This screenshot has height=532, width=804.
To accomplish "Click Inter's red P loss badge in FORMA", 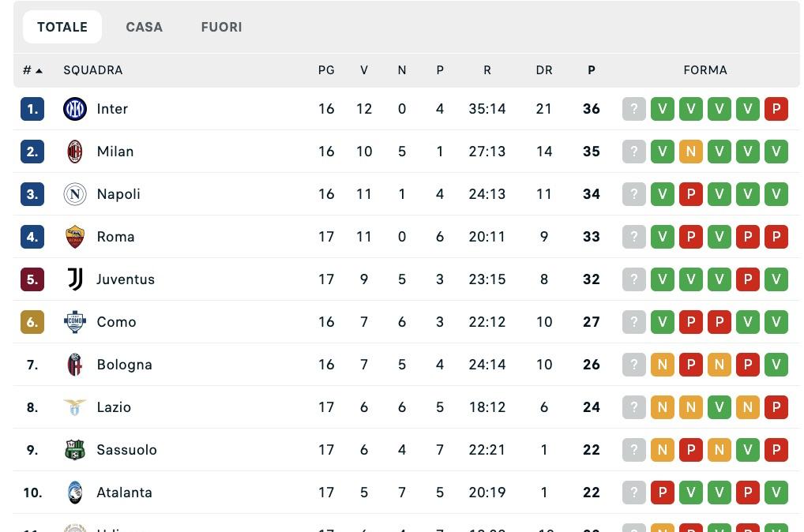I will pyautogui.click(x=776, y=109).
